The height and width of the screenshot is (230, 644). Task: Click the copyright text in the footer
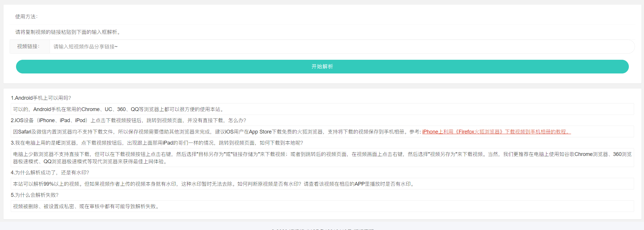[322, 229]
